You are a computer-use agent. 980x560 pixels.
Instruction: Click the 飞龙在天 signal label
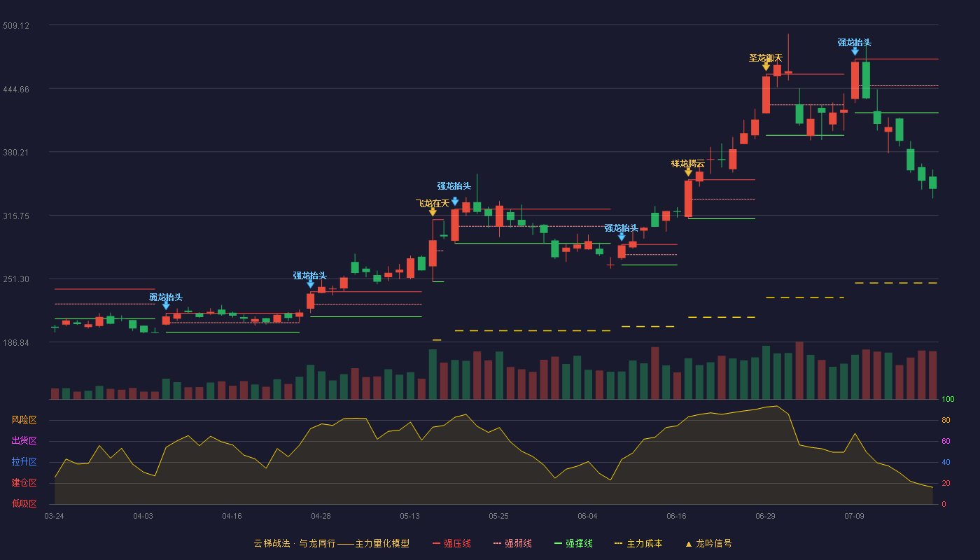pyautogui.click(x=433, y=203)
